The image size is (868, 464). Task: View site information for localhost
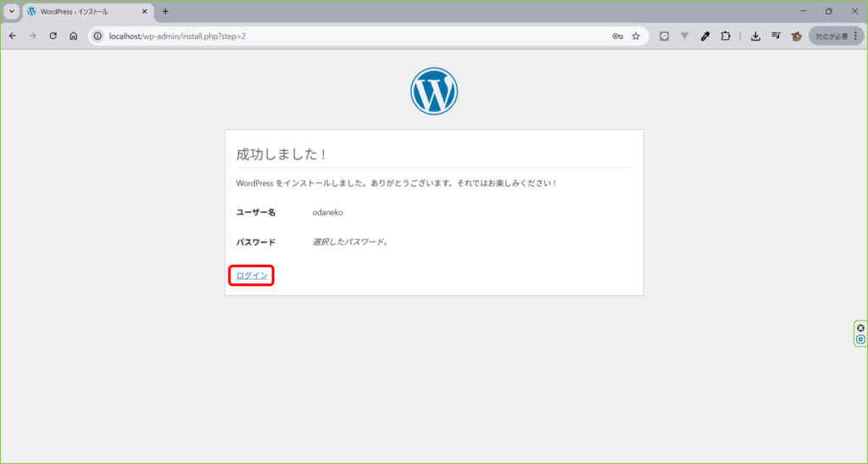(98, 36)
